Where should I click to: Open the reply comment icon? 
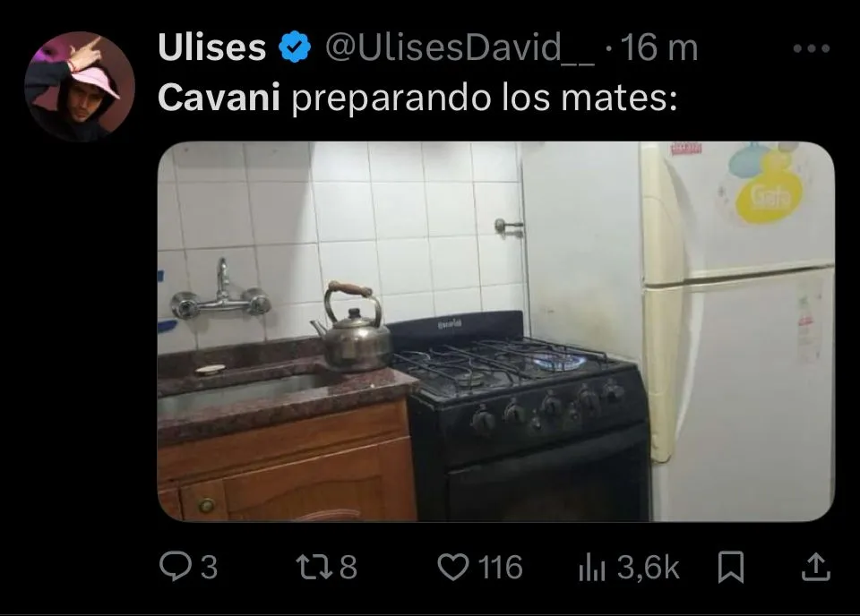(175, 566)
